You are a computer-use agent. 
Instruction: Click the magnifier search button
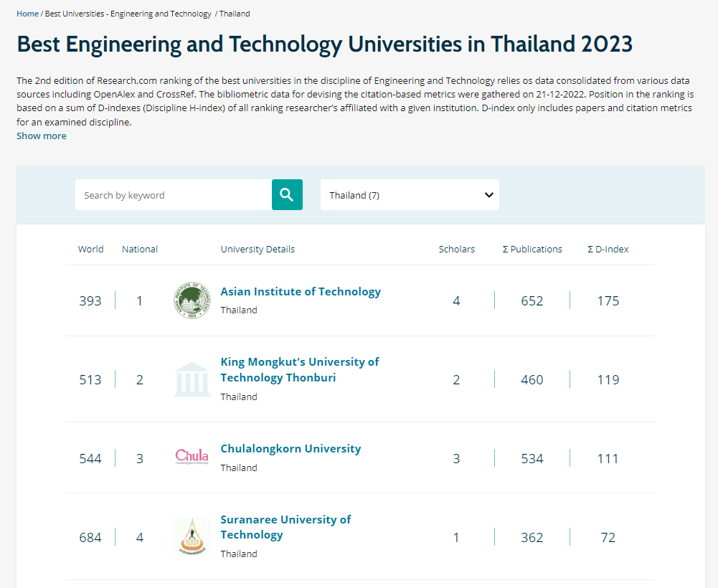tap(287, 194)
